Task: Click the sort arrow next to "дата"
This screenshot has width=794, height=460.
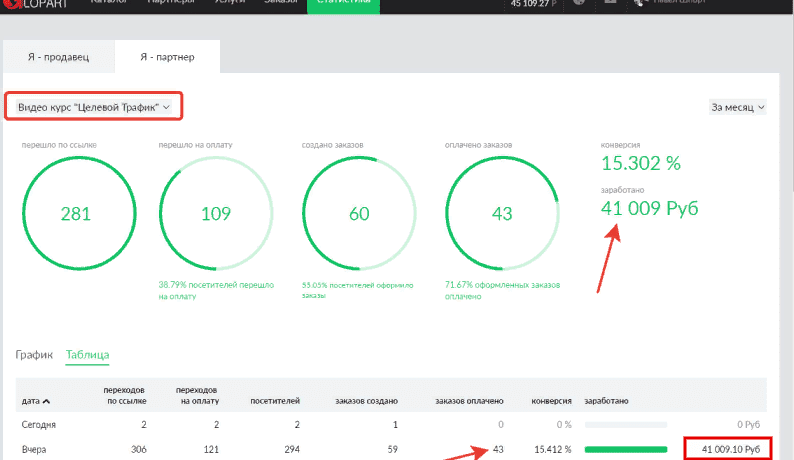Action: coord(47,401)
